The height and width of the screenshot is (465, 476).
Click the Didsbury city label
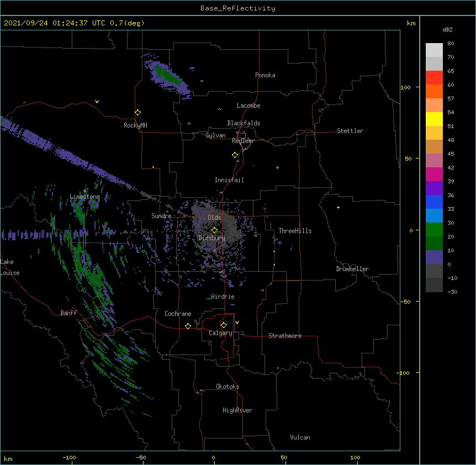coord(212,238)
